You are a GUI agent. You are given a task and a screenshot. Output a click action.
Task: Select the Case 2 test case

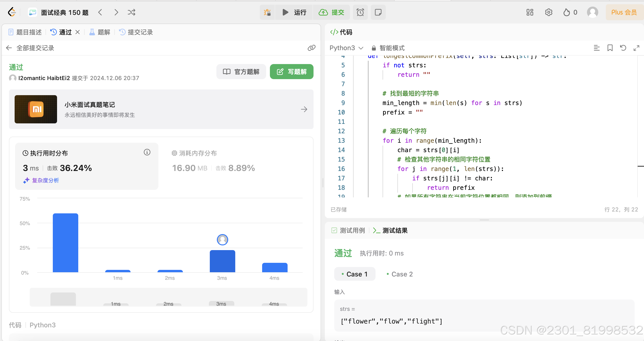400,274
